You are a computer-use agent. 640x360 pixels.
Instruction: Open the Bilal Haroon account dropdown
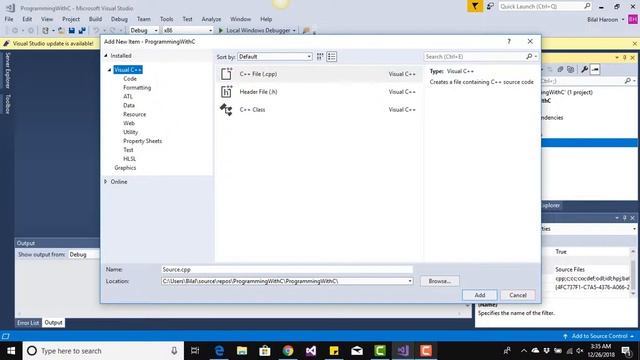tap(605, 19)
